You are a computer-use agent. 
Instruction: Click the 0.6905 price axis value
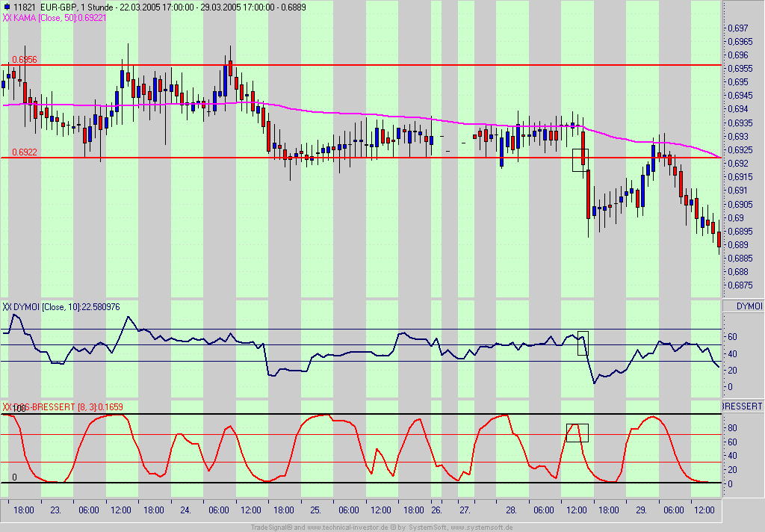click(740, 204)
